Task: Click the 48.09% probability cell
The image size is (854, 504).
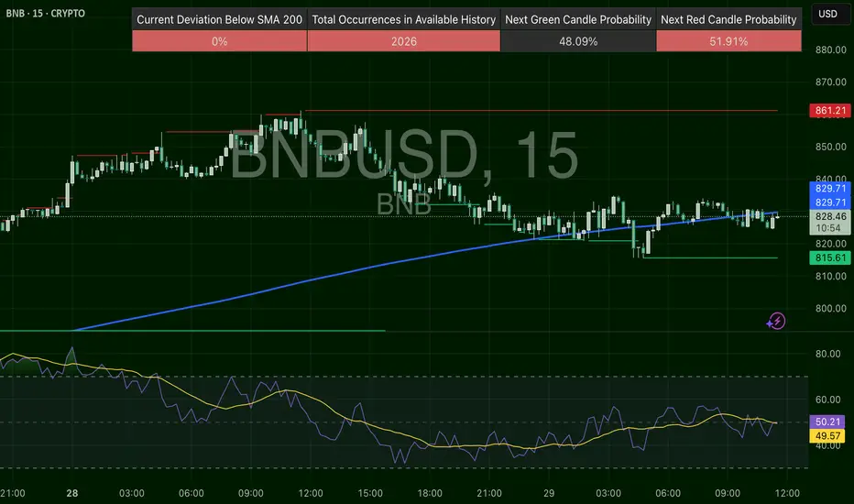Action: click(578, 41)
